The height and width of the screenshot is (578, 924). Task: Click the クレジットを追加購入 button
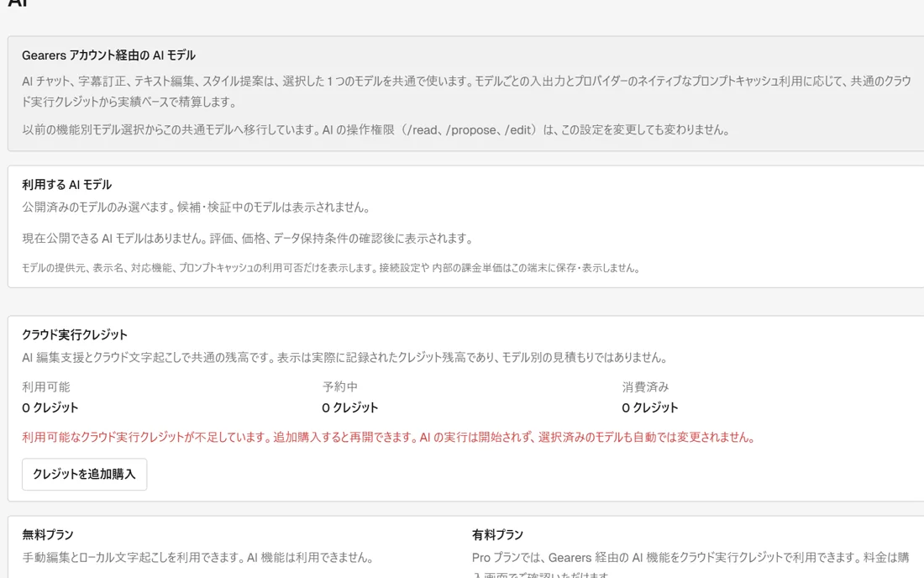point(84,475)
